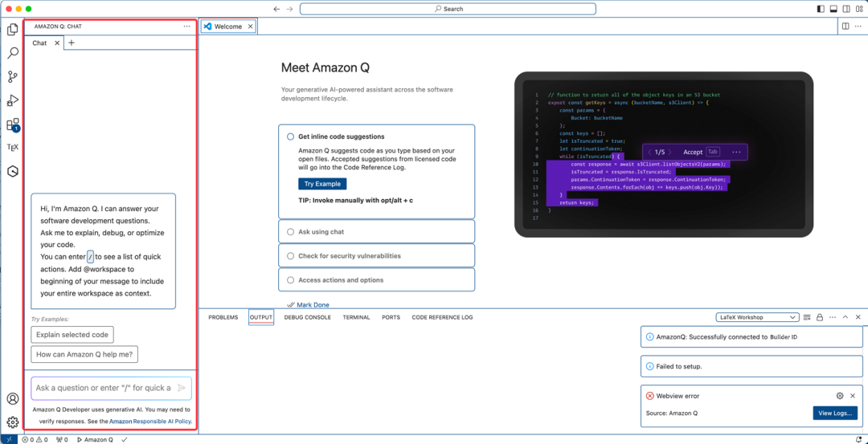Viewport: 868px width, 444px height.
Task: Open the Search view in activity bar
Action: click(12, 53)
